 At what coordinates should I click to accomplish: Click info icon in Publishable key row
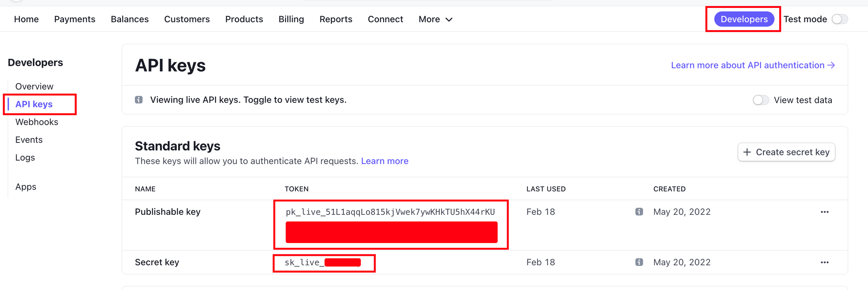(639, 212)
